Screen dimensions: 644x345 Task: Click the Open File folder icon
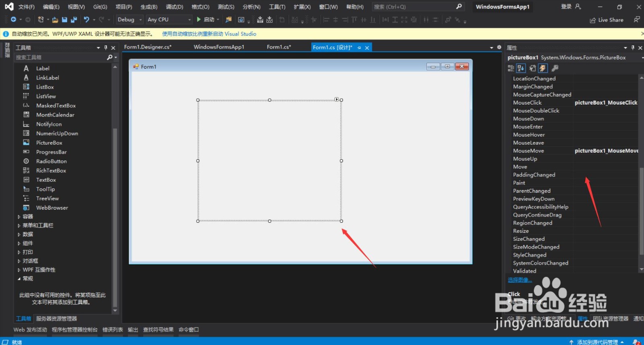pyautogui.click(x=55, y=19)
